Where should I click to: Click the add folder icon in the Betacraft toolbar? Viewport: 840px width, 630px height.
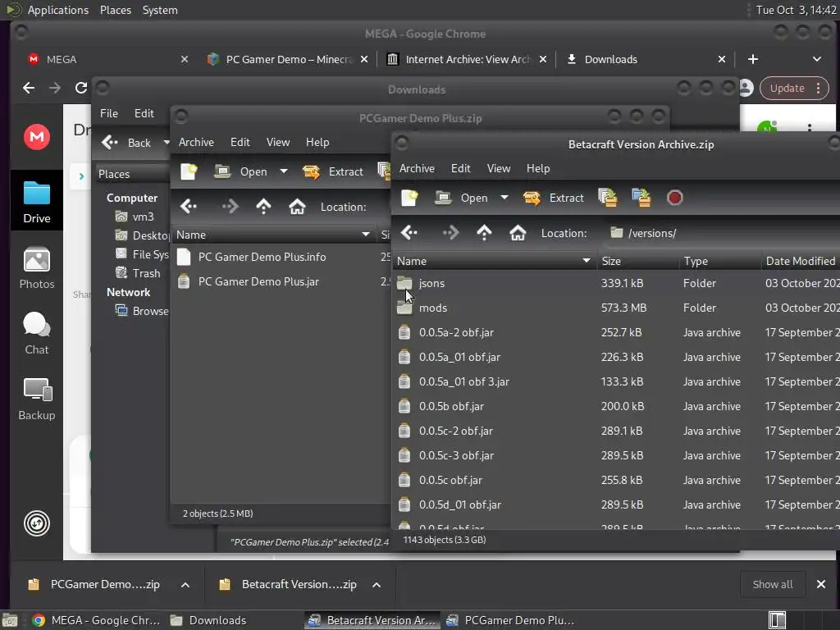point(641,198)
